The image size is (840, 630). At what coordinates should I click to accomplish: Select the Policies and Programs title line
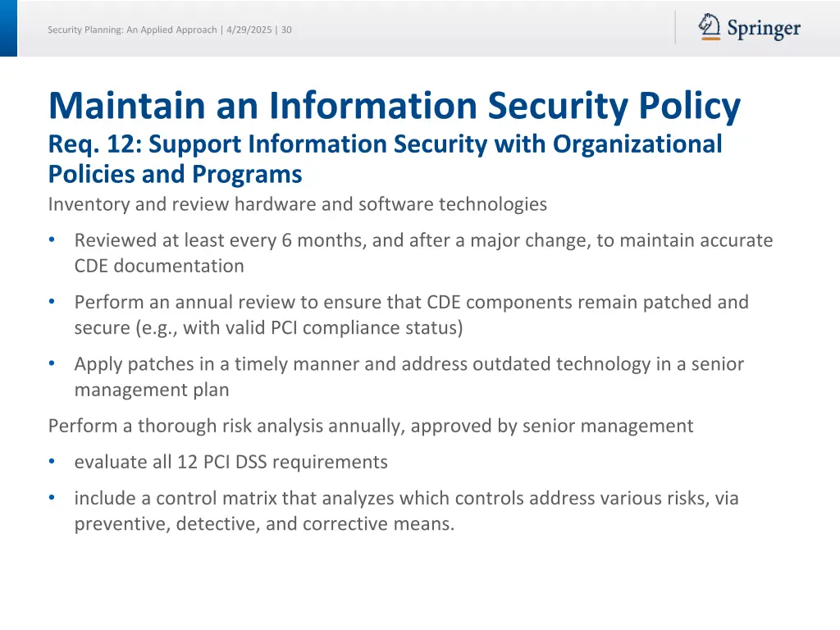coord(176,174)
